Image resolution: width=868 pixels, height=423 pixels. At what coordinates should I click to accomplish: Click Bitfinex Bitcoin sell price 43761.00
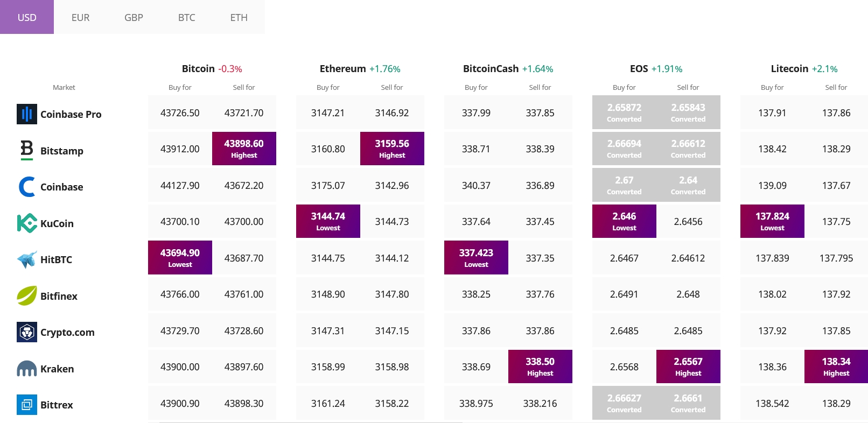tap(244, 294)
